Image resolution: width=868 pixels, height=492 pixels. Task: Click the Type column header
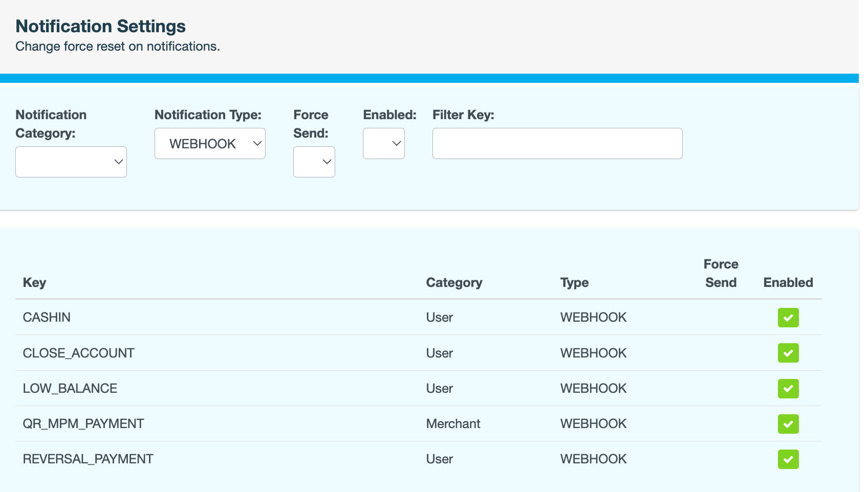point(574,283)
